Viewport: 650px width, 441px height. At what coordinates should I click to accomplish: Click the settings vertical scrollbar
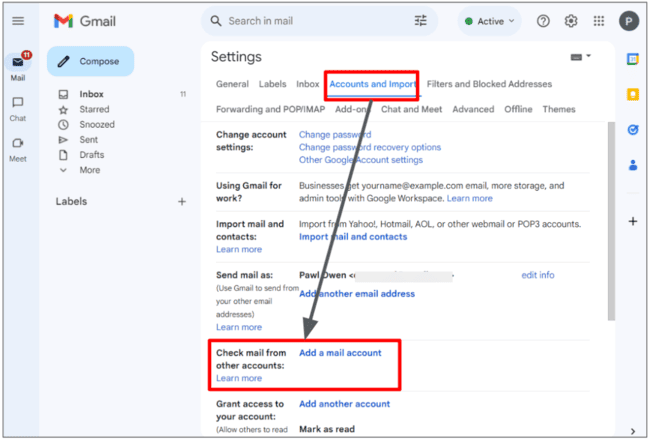tap(611, 221)
